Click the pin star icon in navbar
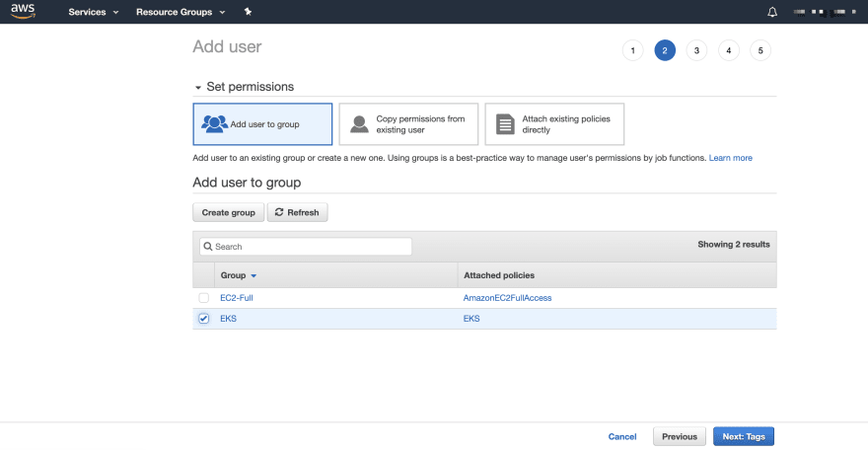Viewport: 868px width, 450px height. point(248,12)
